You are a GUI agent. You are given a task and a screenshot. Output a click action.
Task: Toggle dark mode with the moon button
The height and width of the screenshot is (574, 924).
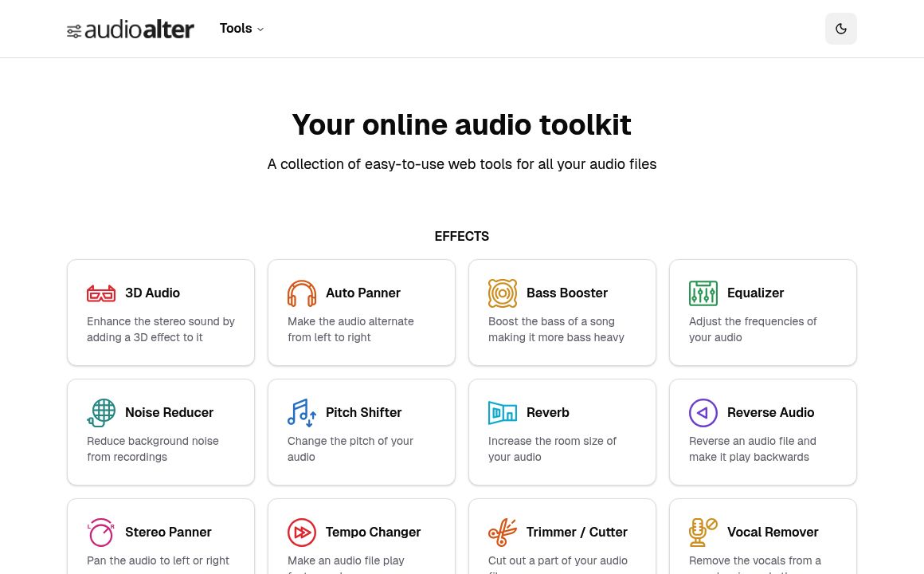(841, 29)
